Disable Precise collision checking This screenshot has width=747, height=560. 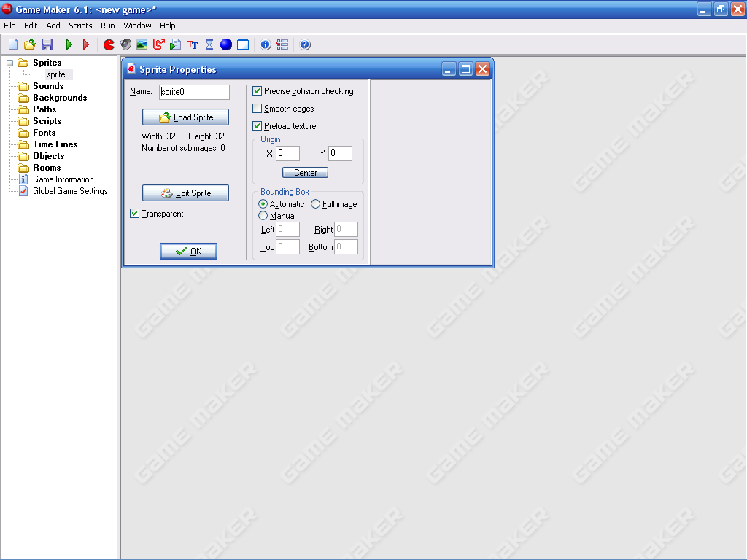[258, 91]
